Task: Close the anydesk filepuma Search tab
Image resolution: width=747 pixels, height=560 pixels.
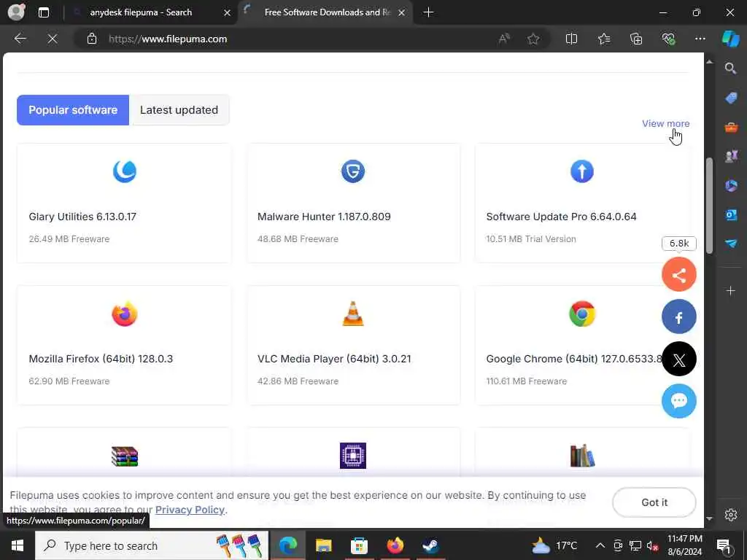Action: [x=228, y=13]
